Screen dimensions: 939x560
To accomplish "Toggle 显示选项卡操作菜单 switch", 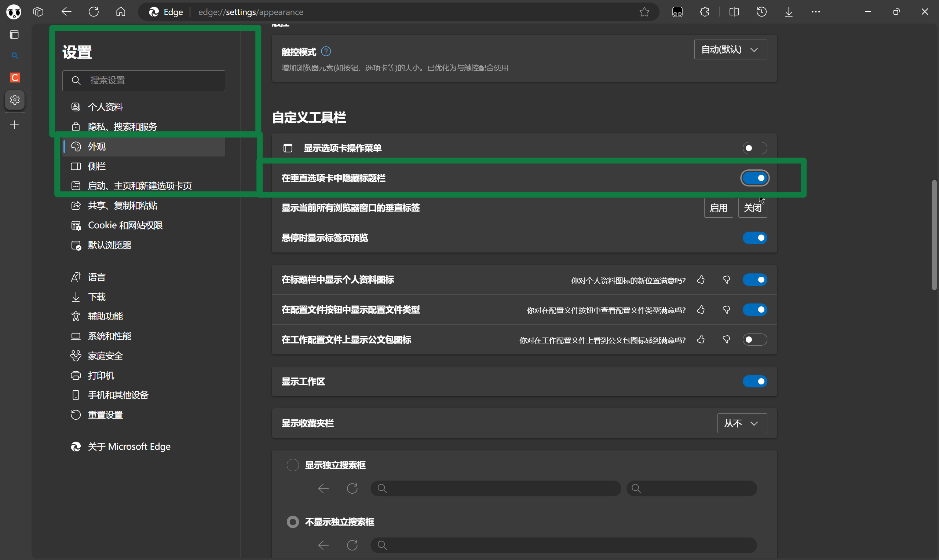I will tap(755, 148).
